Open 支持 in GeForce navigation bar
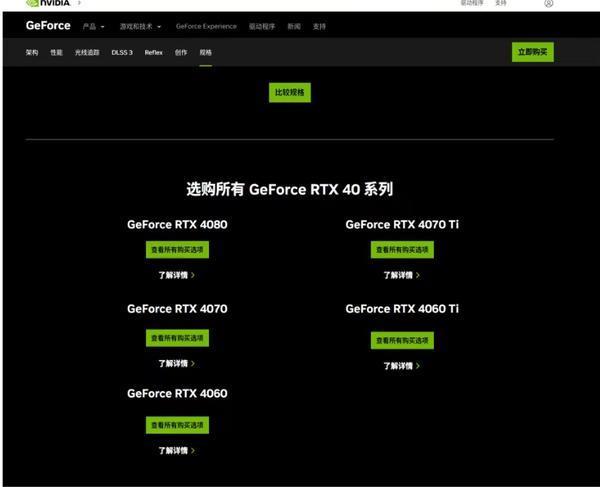The image size is (600, 487). [x=319, y=26]
